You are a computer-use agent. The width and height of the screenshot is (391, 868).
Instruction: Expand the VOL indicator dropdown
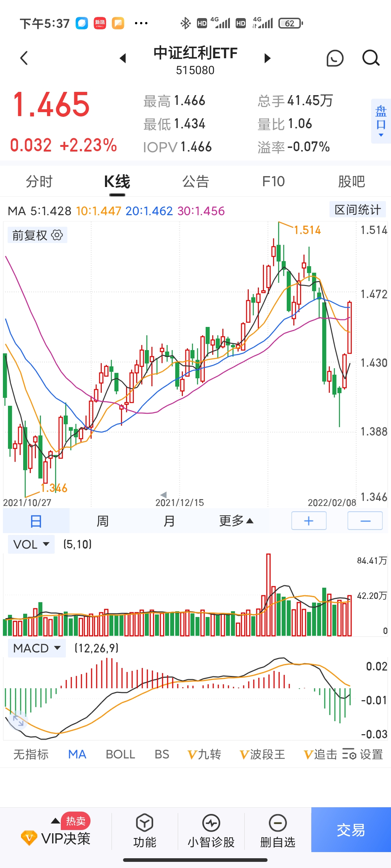tap(31, 544)
